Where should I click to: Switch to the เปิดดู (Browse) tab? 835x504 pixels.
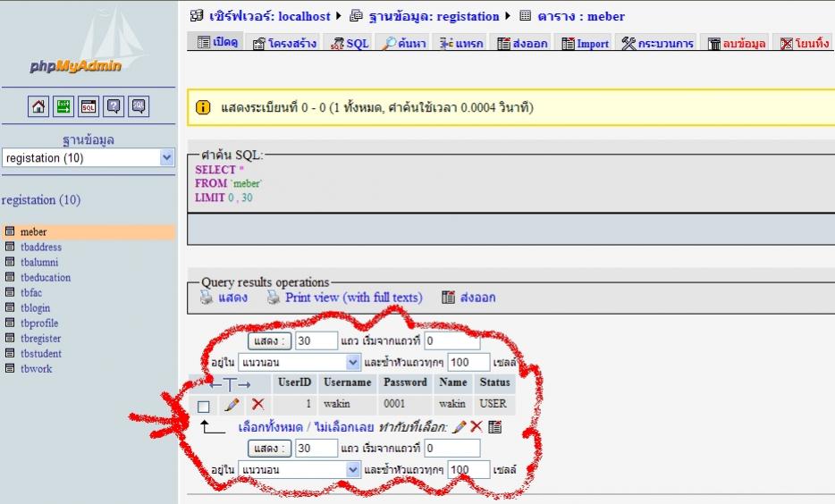coord(217,42)
